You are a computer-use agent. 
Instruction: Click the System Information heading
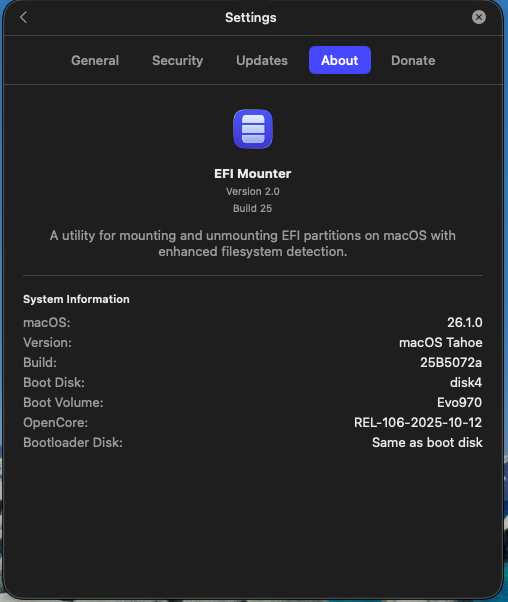76,299
